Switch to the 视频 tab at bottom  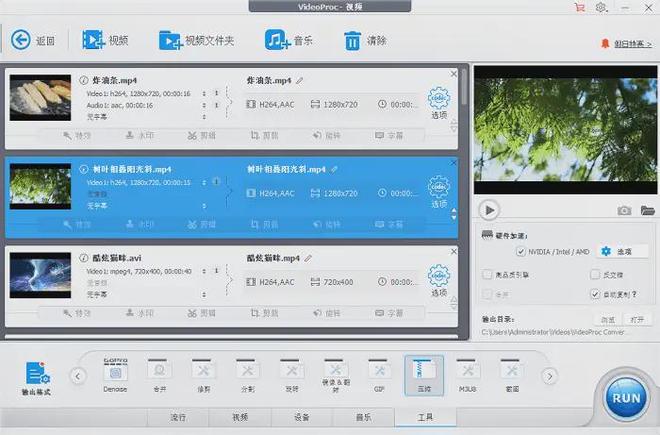click(240, 417)
